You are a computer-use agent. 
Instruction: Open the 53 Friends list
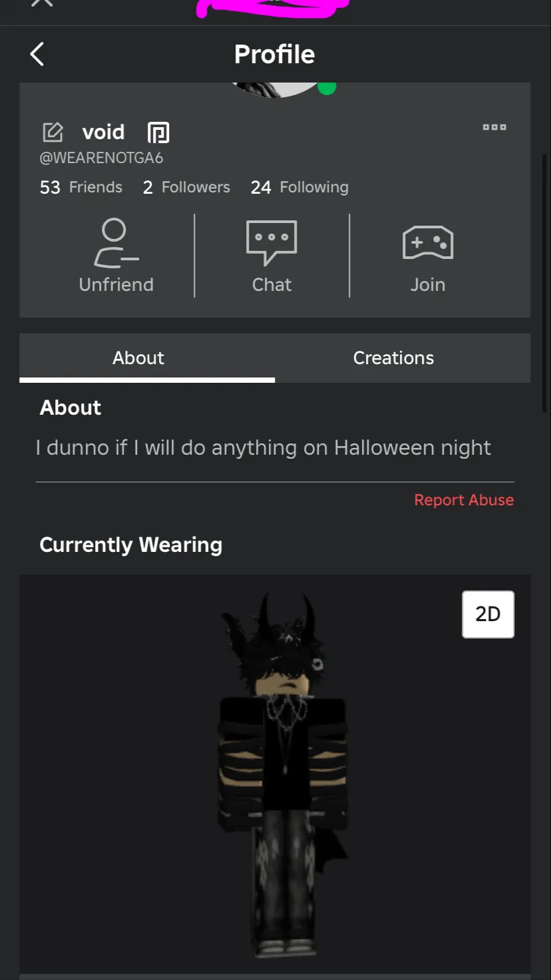click(81, 187)
